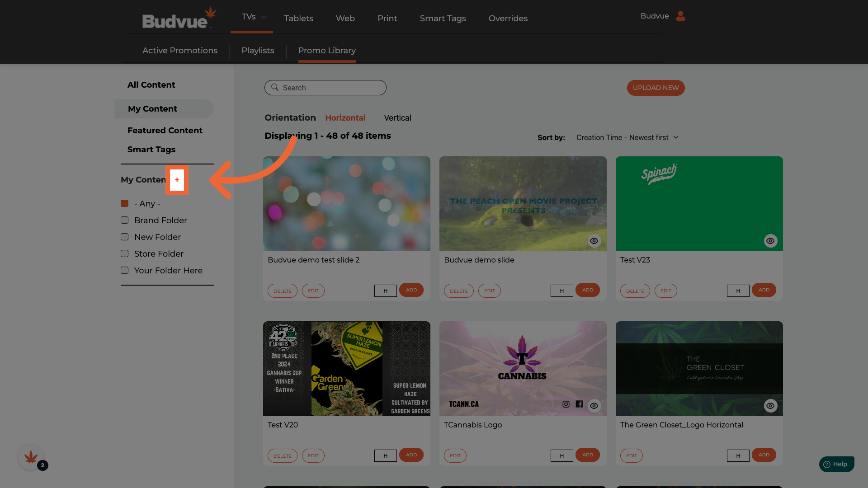
Task: Open the Smart Tags top menu
Action: [443, 19]
